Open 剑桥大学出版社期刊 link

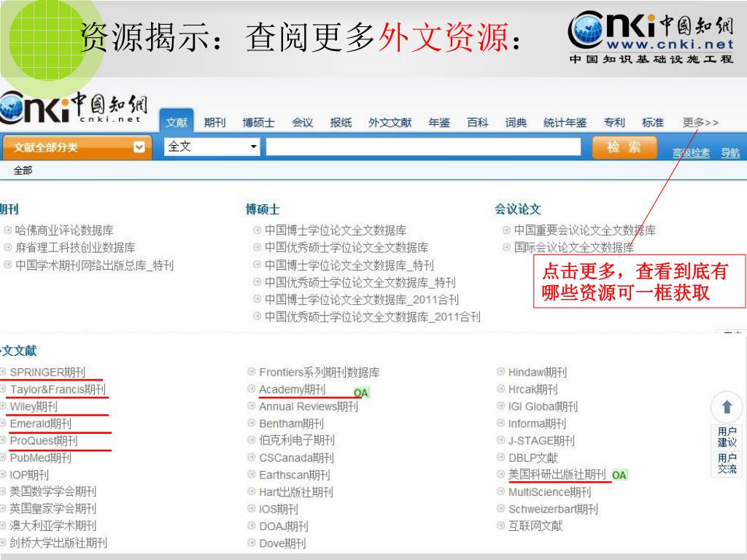(58, 542)
